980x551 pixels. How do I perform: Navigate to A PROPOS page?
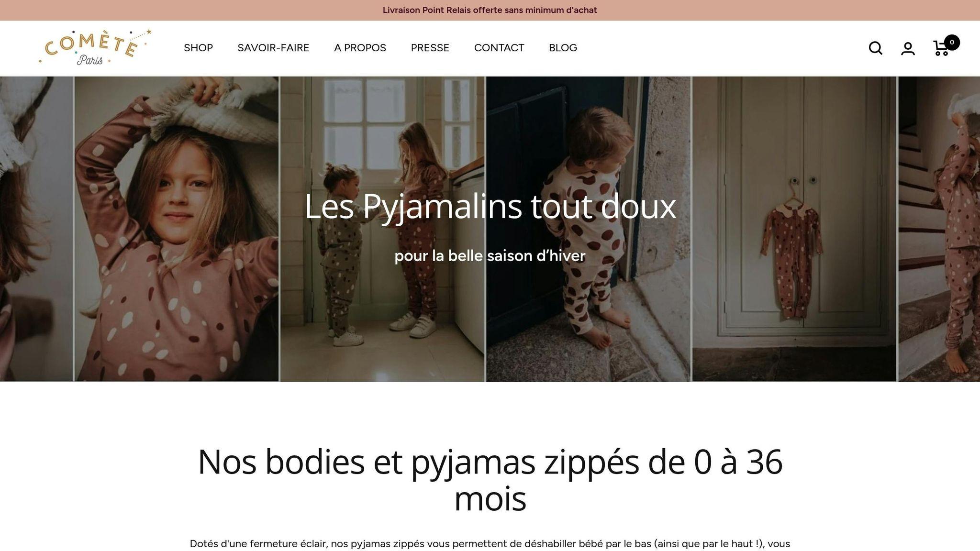[x=360, y=48]
